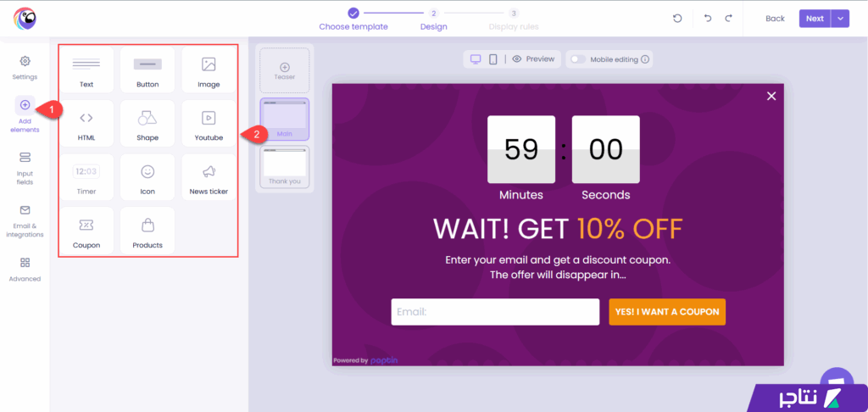Add an HTML element
The image size is (868, 412).
pyautogui.click(x=86, y=124)
